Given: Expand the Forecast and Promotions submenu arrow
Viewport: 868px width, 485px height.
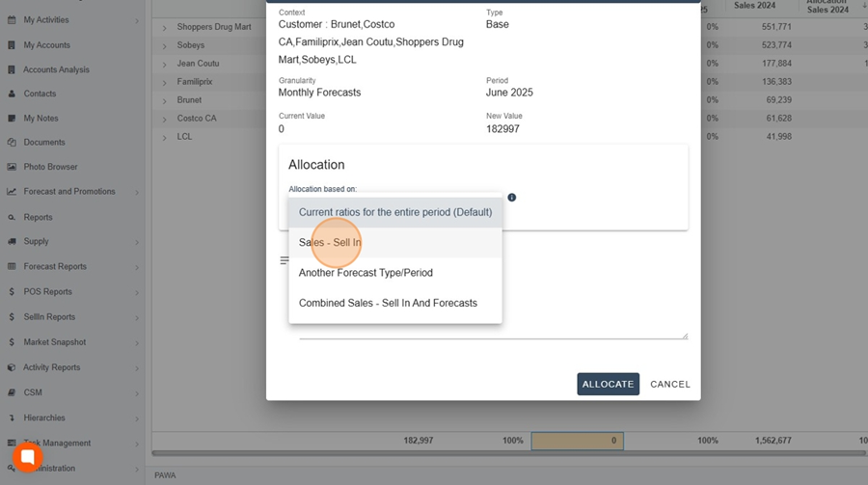Looking at the screenshot, I should tap(137, 193).
